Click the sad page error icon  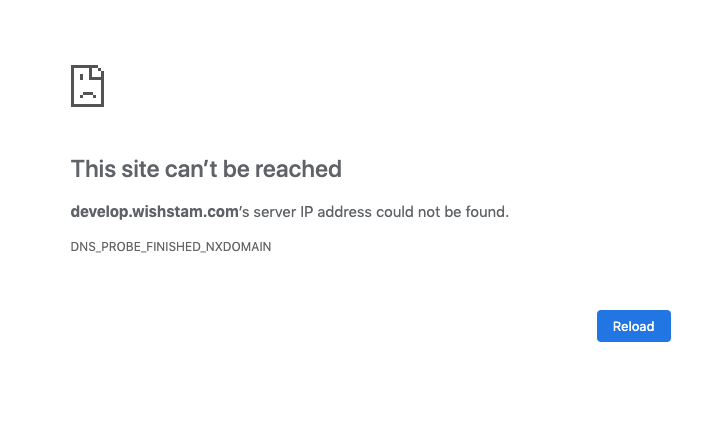click(x=87, y=86)
